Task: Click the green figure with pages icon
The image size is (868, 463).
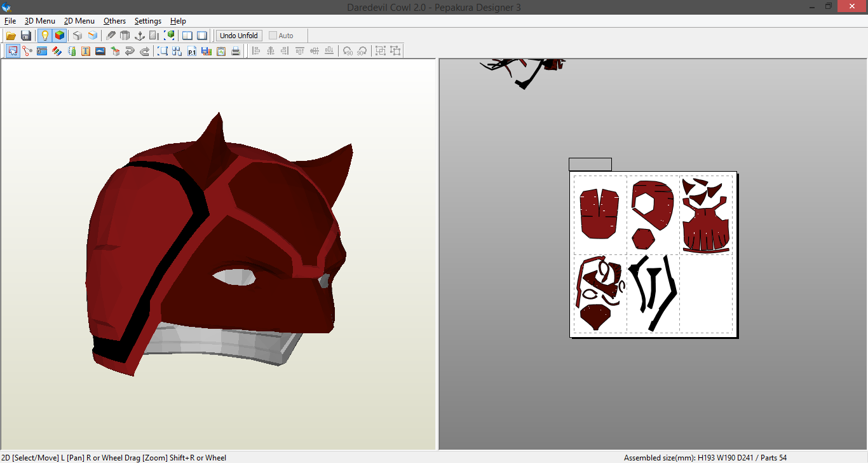Action: pyautogui.click(x=71, y=51)
